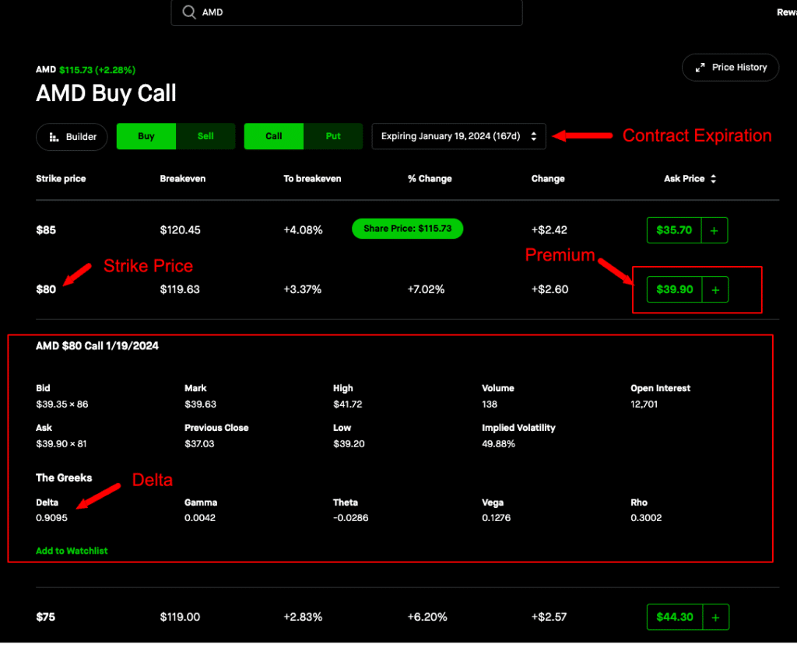Click the To breakeven column header
This screenshot has height=672, width=797.
point(312,179)
